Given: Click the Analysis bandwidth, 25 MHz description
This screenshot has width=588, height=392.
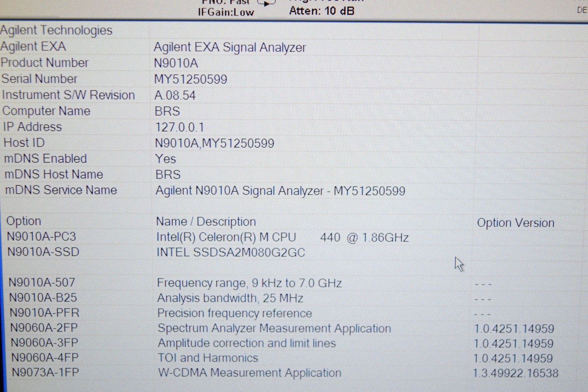Looking at the screenshot, I should tap(230, 298).
